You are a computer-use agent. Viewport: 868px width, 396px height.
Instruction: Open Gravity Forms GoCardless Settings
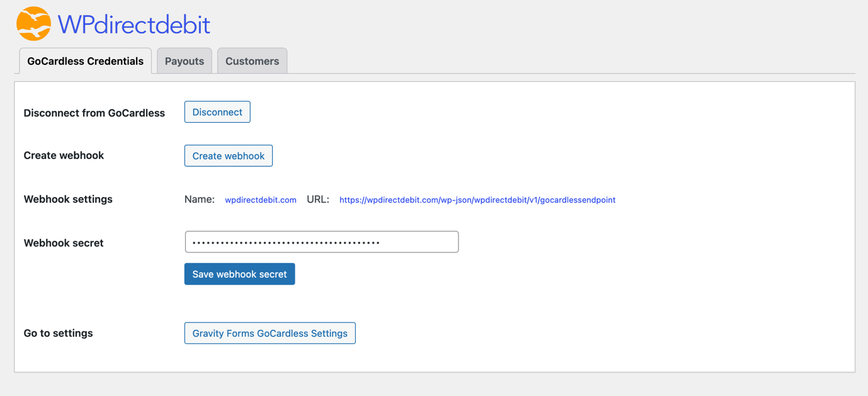point(270,334)
